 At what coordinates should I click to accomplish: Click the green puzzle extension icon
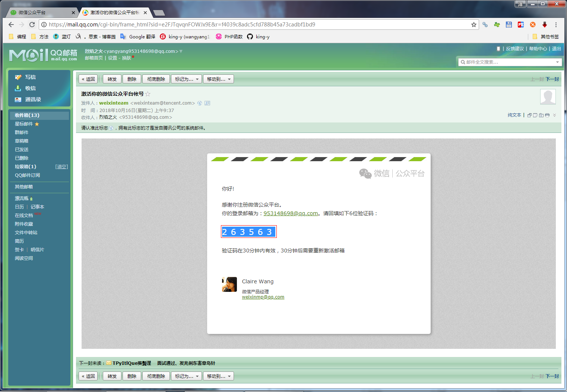tap(497, 25)
